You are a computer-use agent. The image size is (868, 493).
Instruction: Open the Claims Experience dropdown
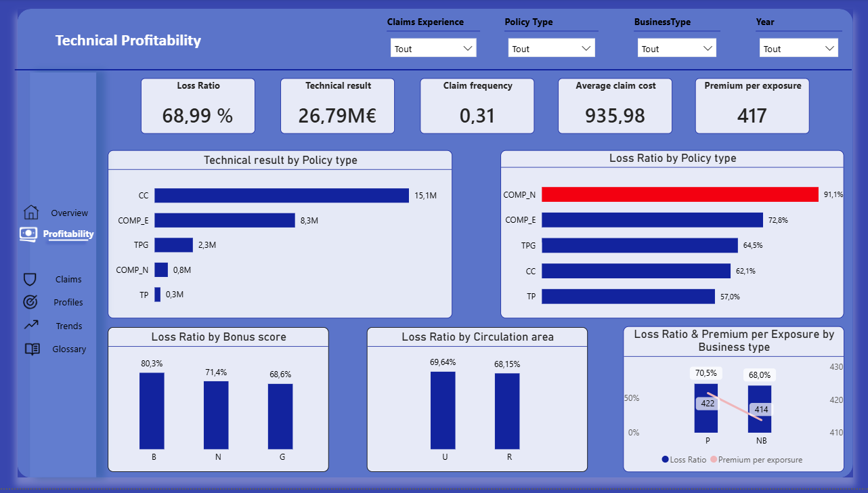pyautogui.click(x=433, y=48)
